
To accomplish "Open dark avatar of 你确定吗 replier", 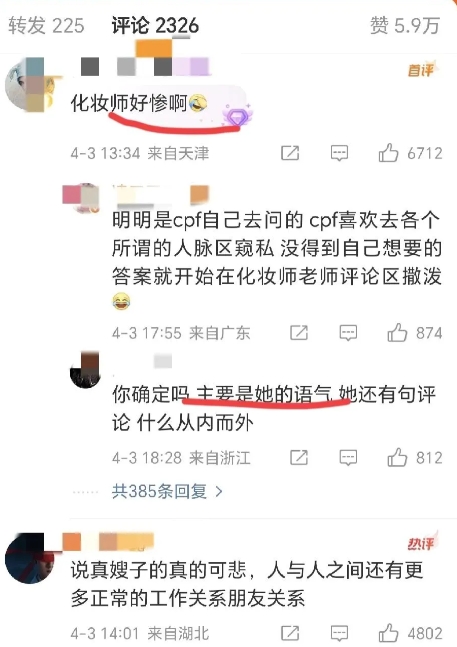I will click(x=85, y=370).
